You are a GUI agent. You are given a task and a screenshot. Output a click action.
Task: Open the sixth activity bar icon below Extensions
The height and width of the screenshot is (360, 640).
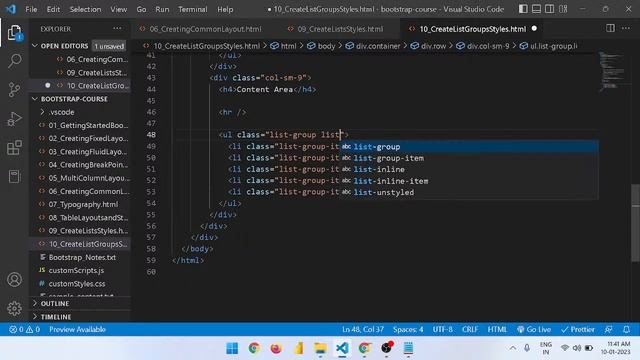14,176
